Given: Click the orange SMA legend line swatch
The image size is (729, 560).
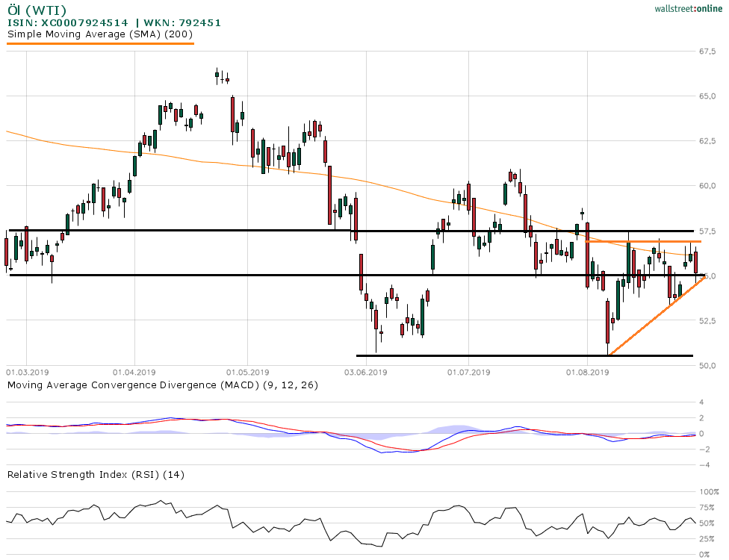Looking at the screenshot, I should tap(100, 43).
